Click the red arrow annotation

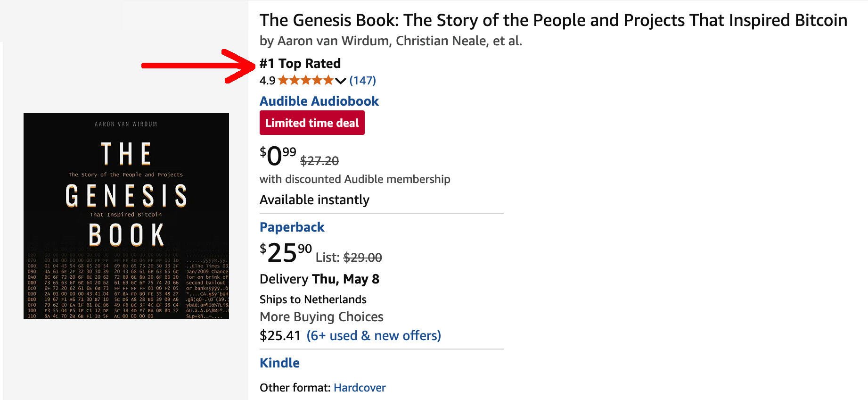point(198,66)
